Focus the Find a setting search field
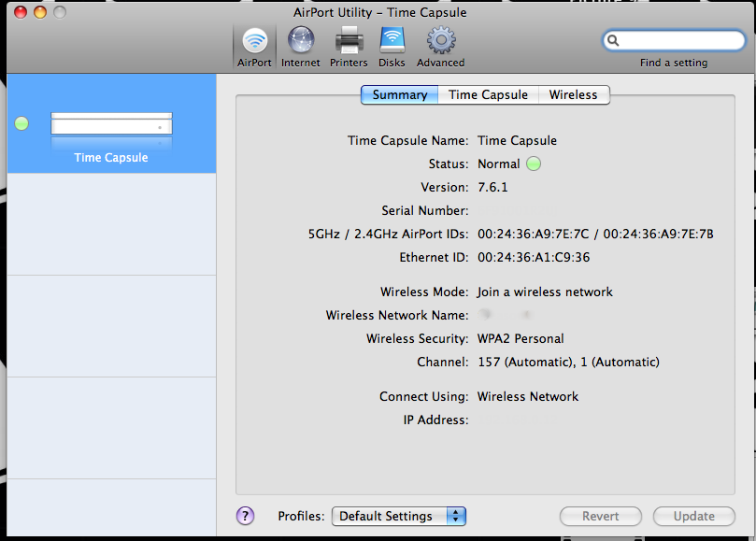The image size is (756, 541). pos(674,40)
